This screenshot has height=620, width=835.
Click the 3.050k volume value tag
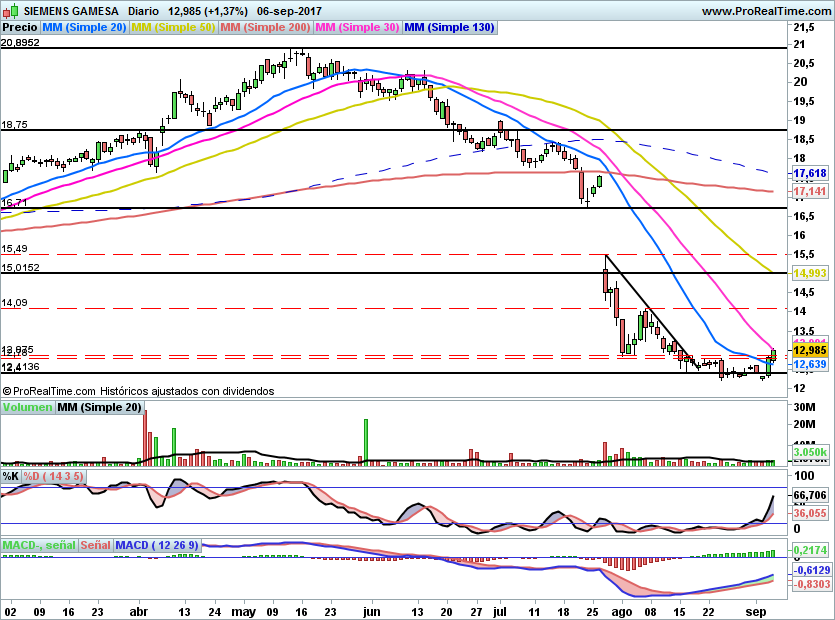coord(810,452)
